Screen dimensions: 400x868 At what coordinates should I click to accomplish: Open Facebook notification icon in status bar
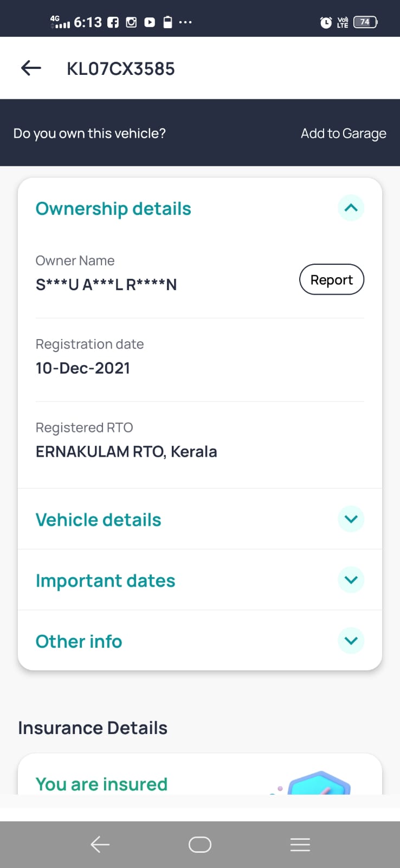113,22
